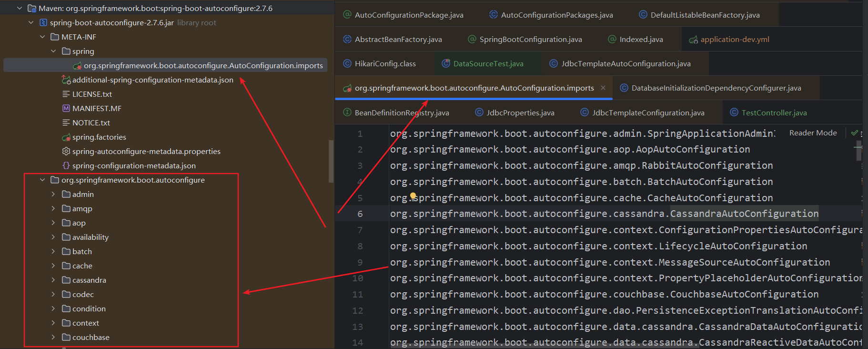Toggle Reader Mode in the editor
This screenshot has height=349, width=868.
coord(813,133)
